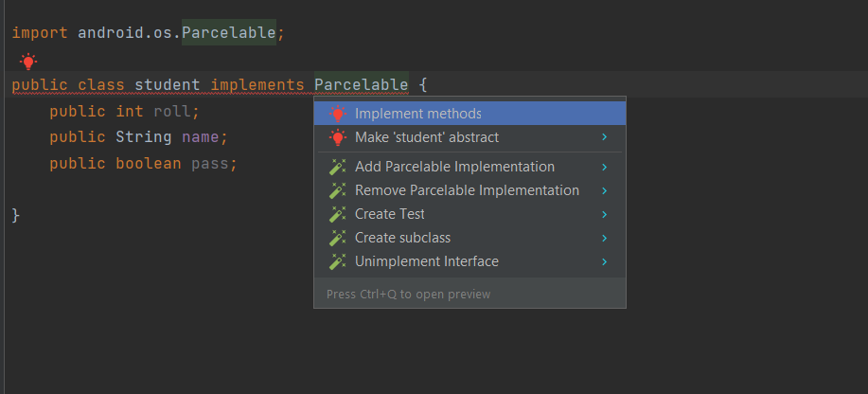This screenshot has height=394, width=868.
Task: Expand the Unimplement Interface submenu arrow
Action: pos(604,261)
